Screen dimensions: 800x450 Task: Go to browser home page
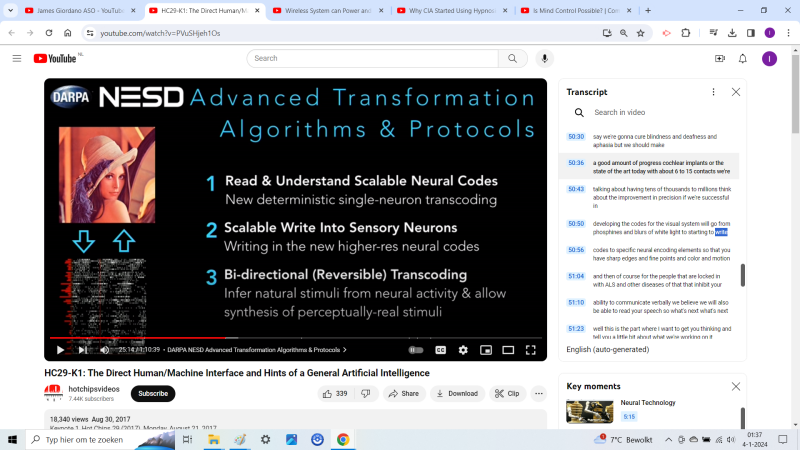[67, 33]
